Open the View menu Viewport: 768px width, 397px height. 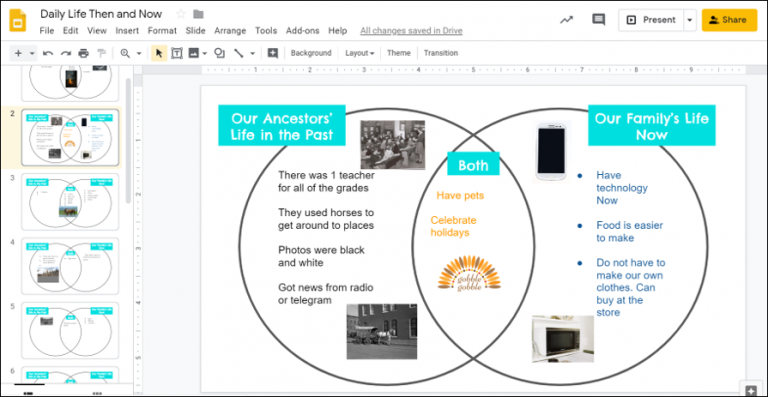pos(97,31)
